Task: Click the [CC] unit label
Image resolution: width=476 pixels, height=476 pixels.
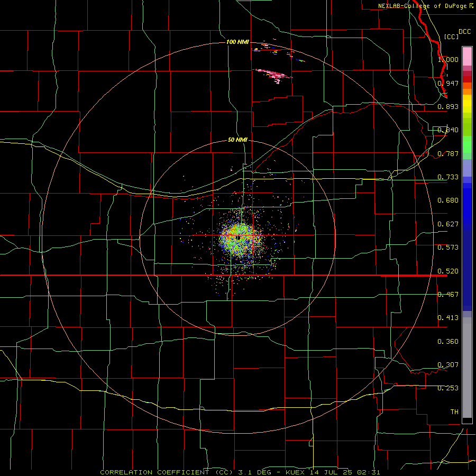Action: pos(452,36)
